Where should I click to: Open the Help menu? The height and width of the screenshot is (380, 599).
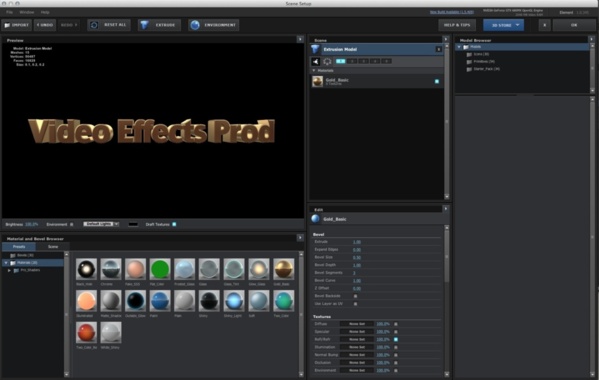coord(45,12)
